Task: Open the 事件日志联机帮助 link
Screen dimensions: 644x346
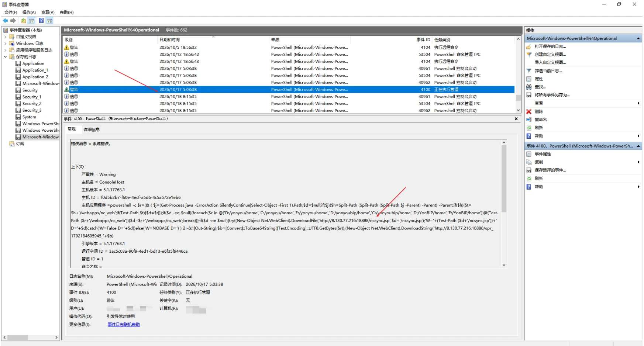Action: point(124,325)
